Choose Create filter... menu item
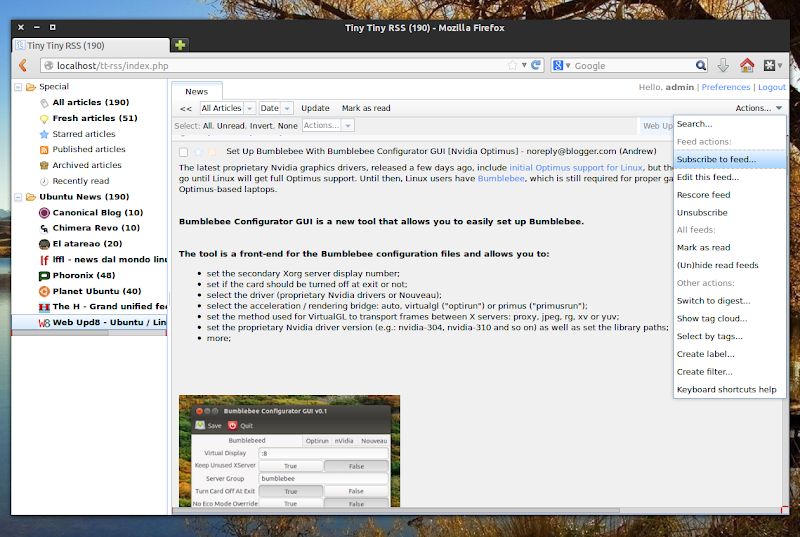This screenshot has height=537, width=800. pos(729,372)
